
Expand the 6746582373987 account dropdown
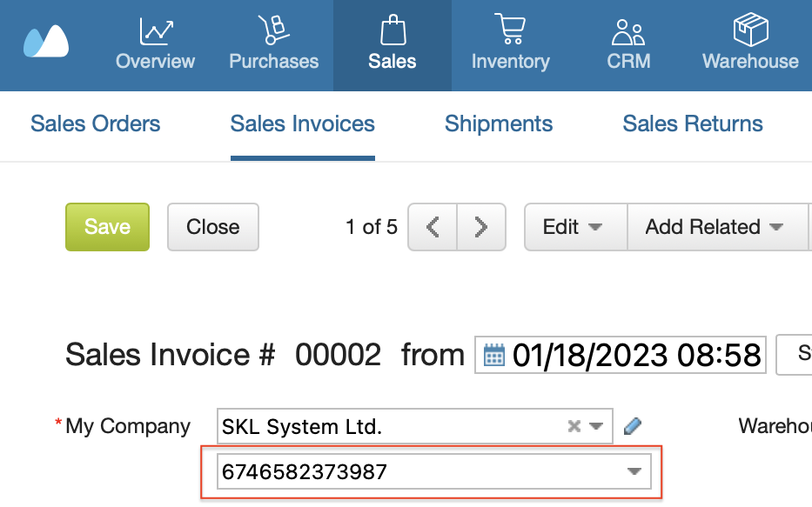[634, 471]
